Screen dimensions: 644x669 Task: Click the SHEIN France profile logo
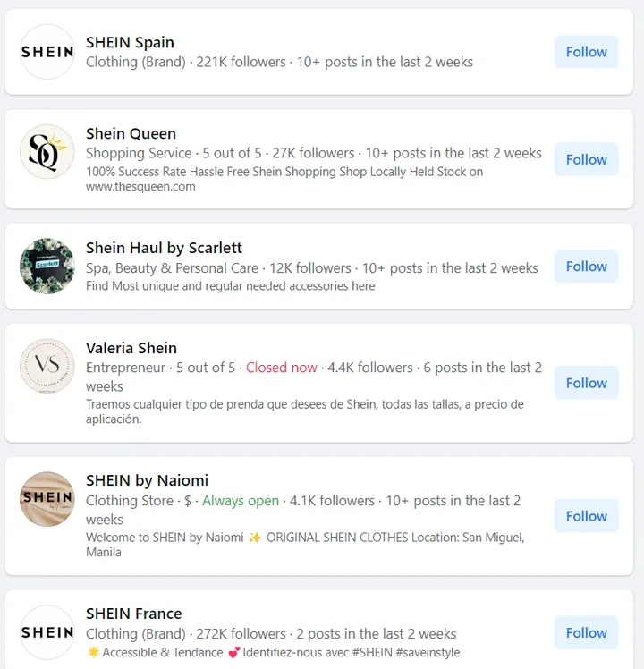point(47,632)
